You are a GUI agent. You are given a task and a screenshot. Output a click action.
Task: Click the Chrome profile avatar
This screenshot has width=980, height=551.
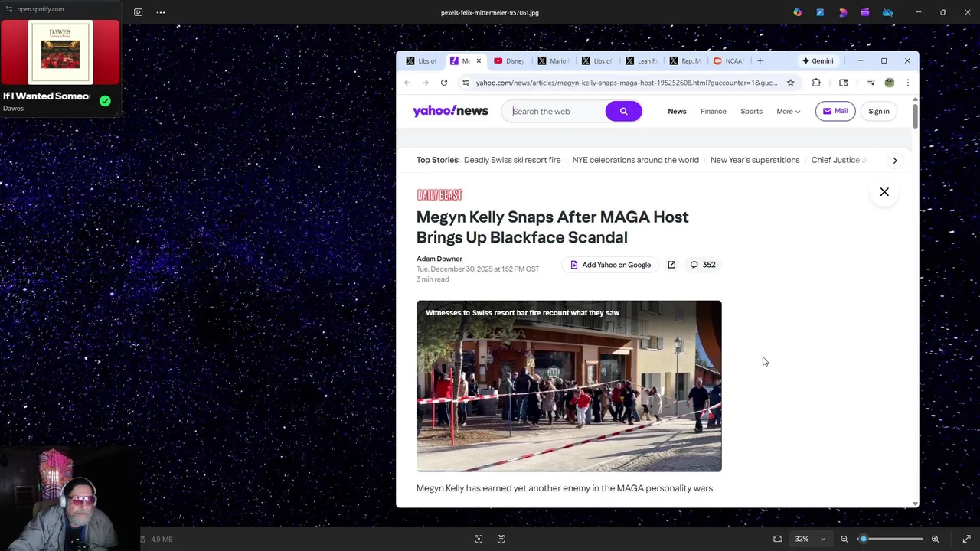(890, 83)
